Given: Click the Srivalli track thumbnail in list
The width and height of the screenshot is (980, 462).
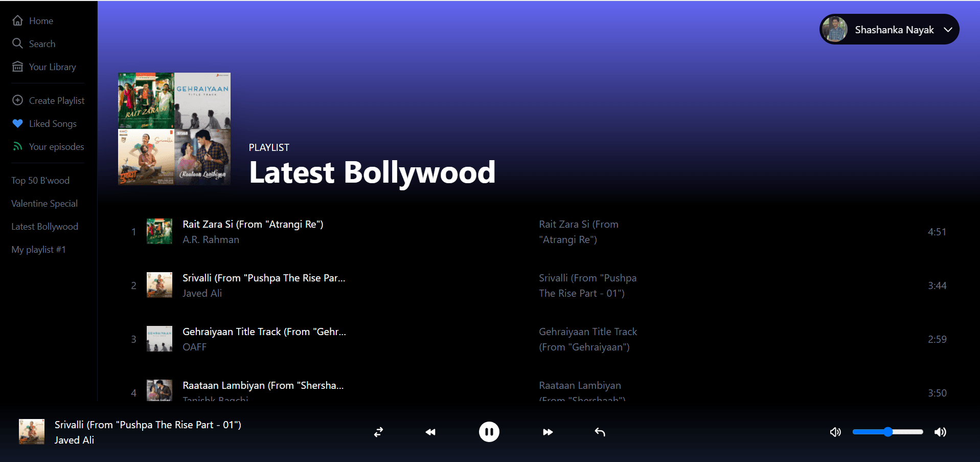Looking at the screenshot, I should tap(159, 285).
